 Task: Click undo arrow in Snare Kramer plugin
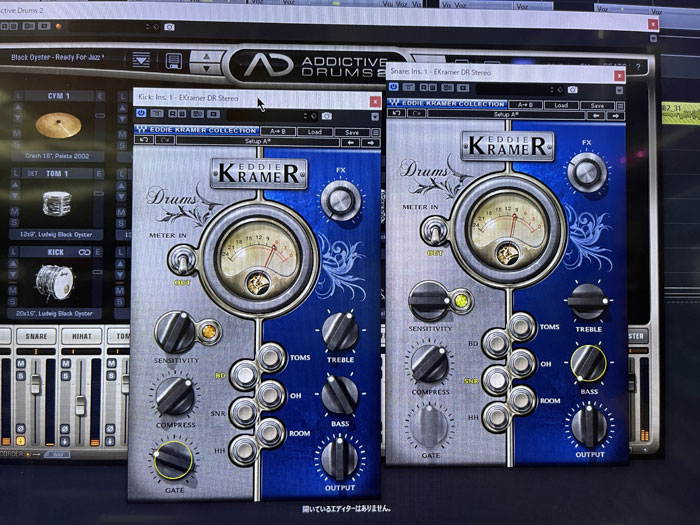(x=396, y=113)
